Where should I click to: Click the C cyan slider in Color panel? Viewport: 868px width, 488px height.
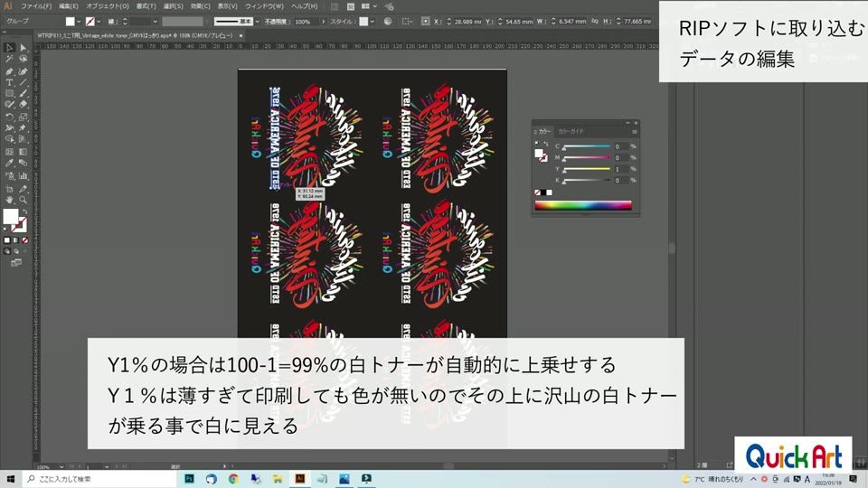(587, 146)
